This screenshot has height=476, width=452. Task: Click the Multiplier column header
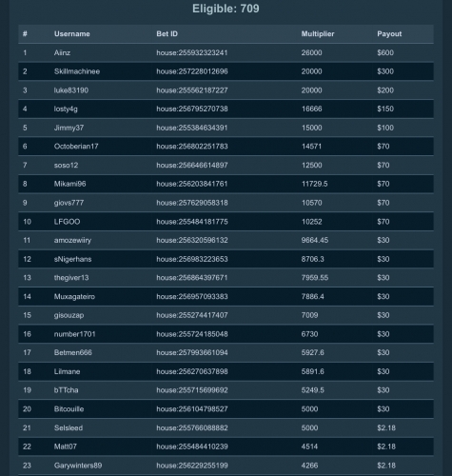[318, 34]
